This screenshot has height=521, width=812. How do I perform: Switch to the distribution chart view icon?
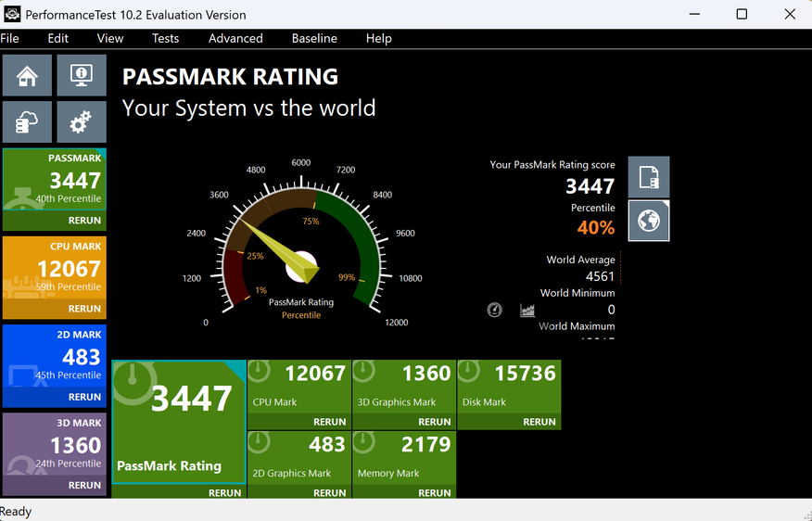(x=527, y=310)
